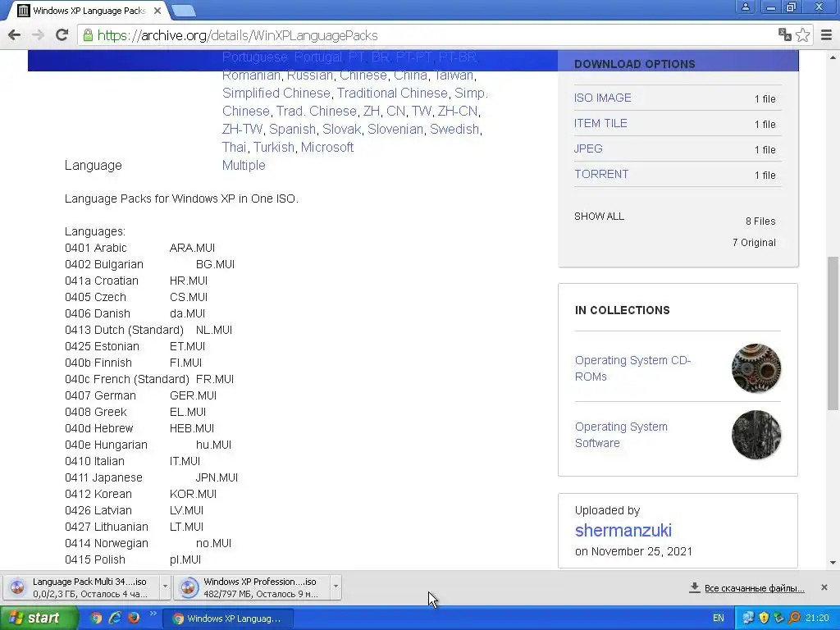Click the 0411 Japanese JPN.MUI row
The width and height of the screenshot is (840, 630).
click(152, 478)
